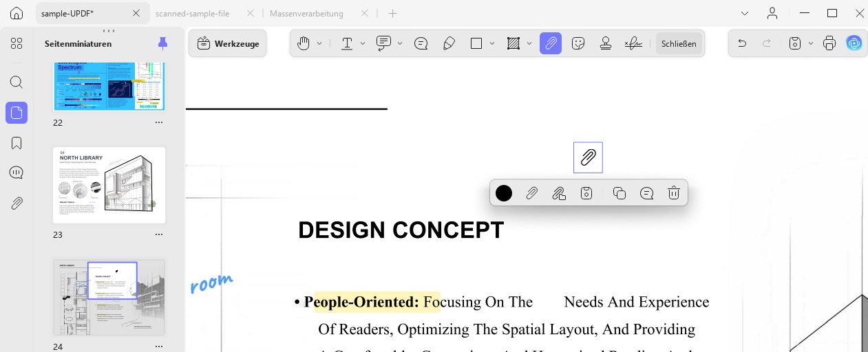This screenshot has height=352, width=868.
Task: Expand the hatched area tool dropdown
Action: 529,43
